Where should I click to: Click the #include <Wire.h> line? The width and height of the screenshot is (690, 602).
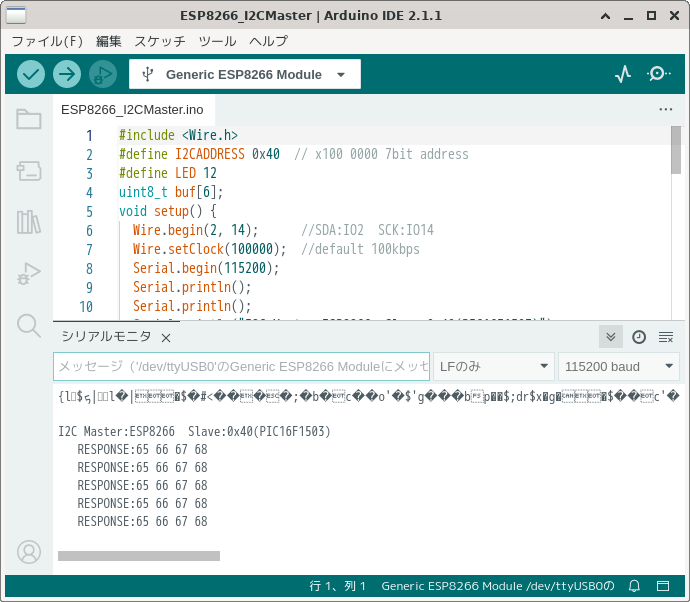pos(178,135)
